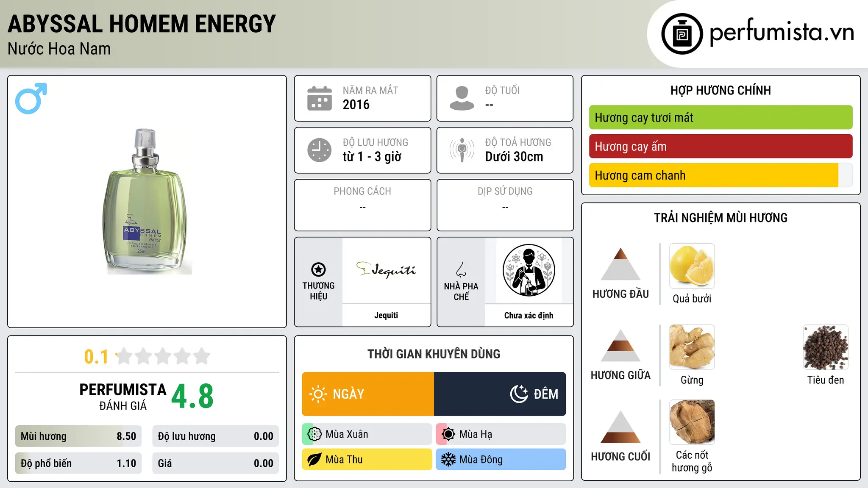Click the Độ lưu hương 0.00 score bar

216,436
